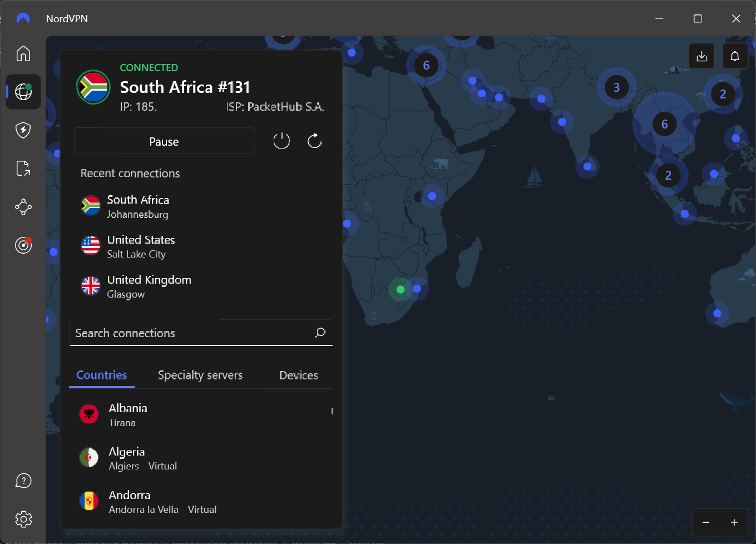Connect to Andorra la Vella
Image resolution: width=756 pixels, height=544 pixels.
point(201,501)
